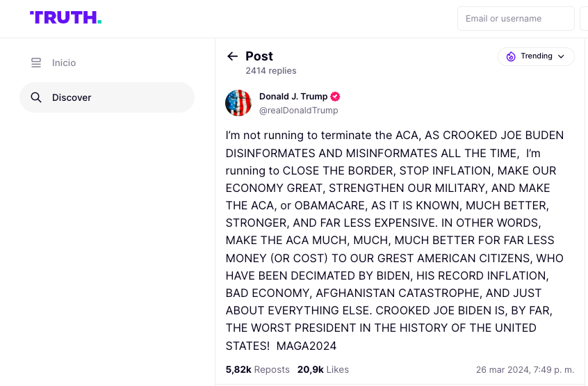Navigate to Inicio in the sidebar
588x386 pixels.
tap(64, 63)
